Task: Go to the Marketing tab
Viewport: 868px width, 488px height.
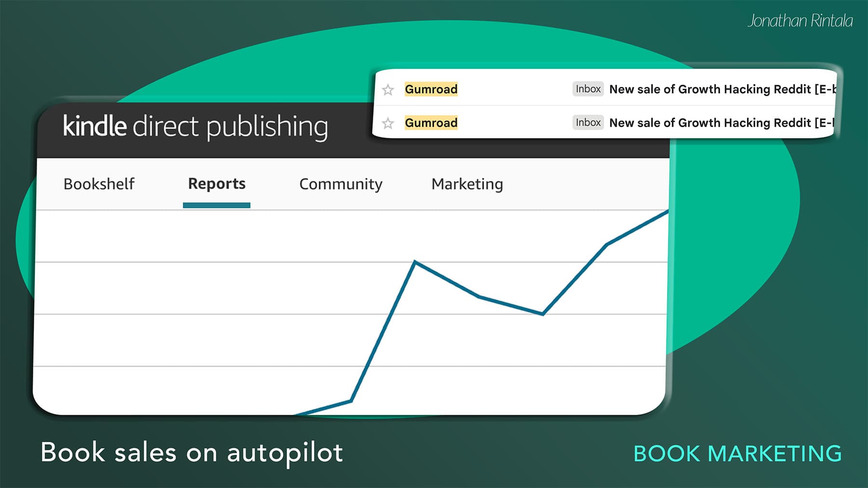Action: click(467, 184)
